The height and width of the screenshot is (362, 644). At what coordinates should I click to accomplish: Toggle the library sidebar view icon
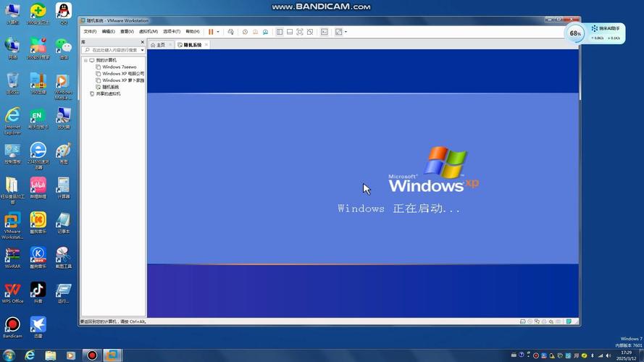click(280, 32)
